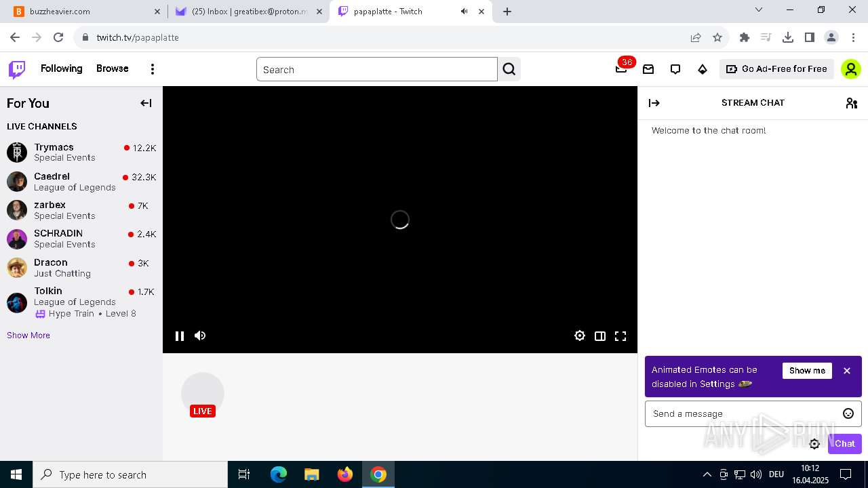Show hidden system tray icons
Image resolution: width=868 pixels, height=488 pixels.
coord(707,474)
